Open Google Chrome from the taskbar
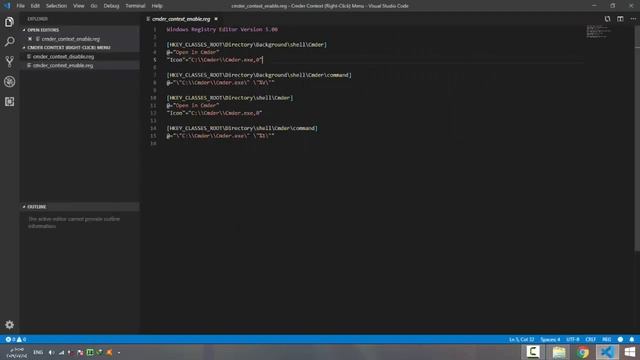Image resolution: width=640 pixels, height=360 pixels. tap(583, 352)
